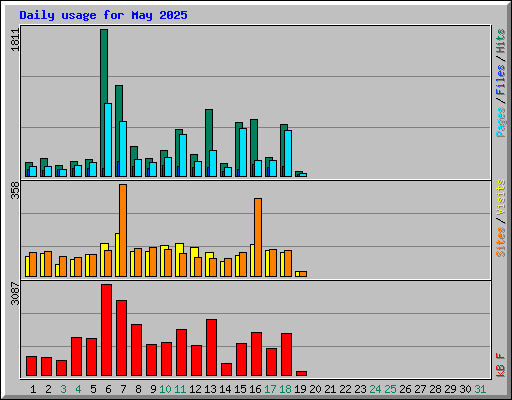Click the yellow "Visits" legend label
Screen dimensions: 512x400
click(x=501, y=197)
